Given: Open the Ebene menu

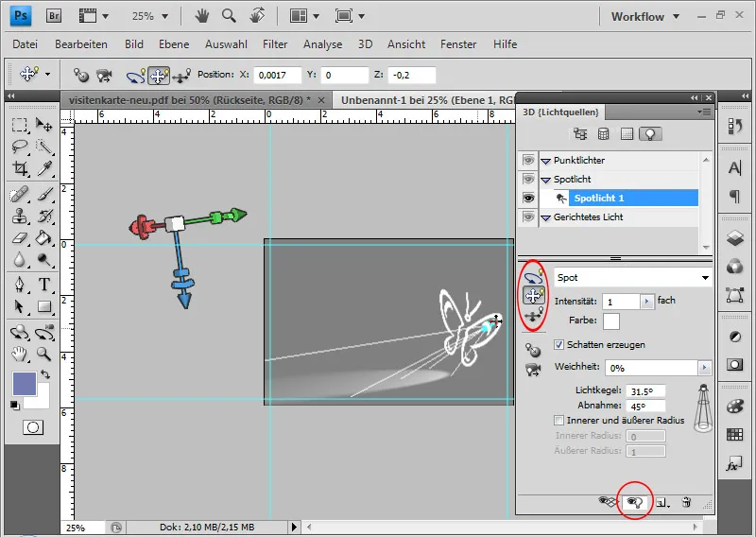Looking at the screenshot, I should [x=174, y=44].
